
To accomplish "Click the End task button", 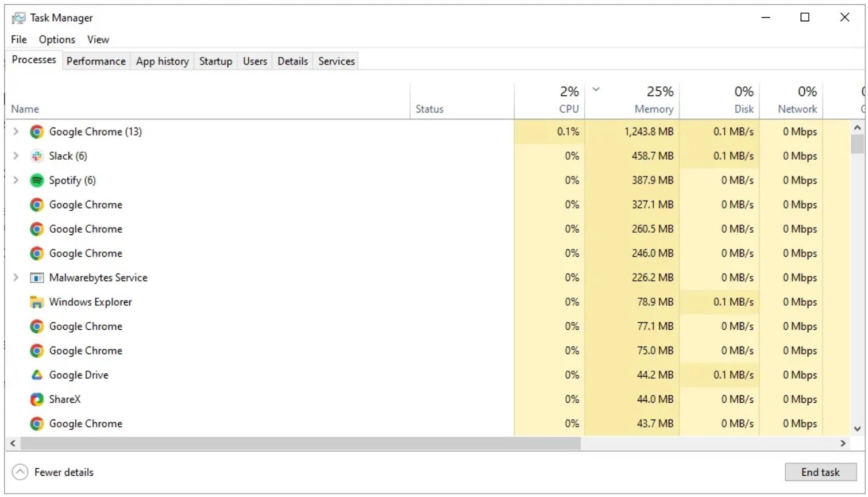I will [x=820, y=472].
